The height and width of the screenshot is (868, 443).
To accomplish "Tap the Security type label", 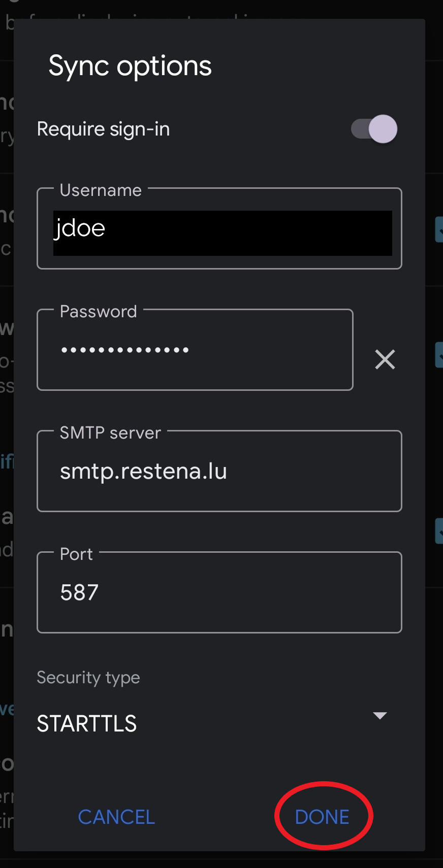I will pyautogui.click(x=88, y=678).
